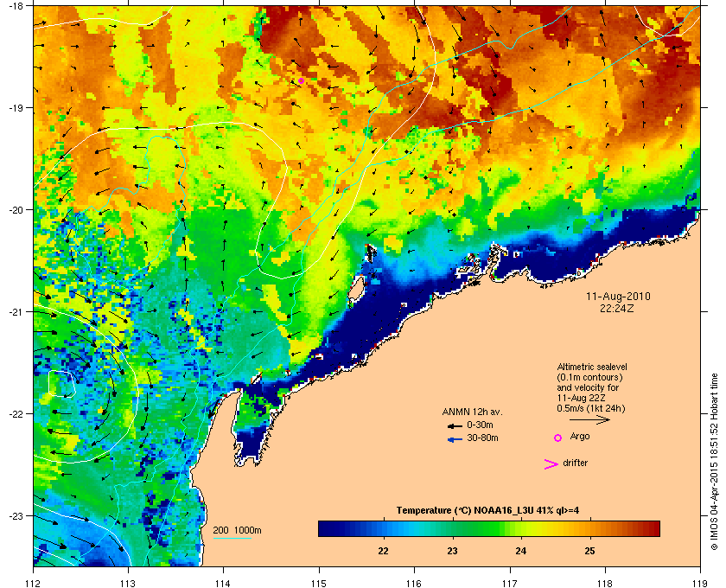Click the drifter legend label
The width and height of the screenshot is (726, 588).
pyautogui.click(x=575, y=463)
